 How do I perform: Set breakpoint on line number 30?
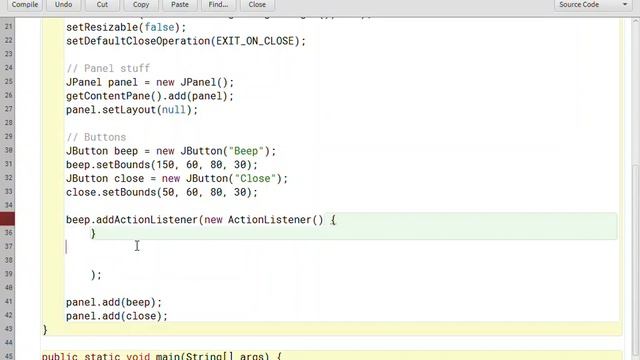tap(8, 150)
